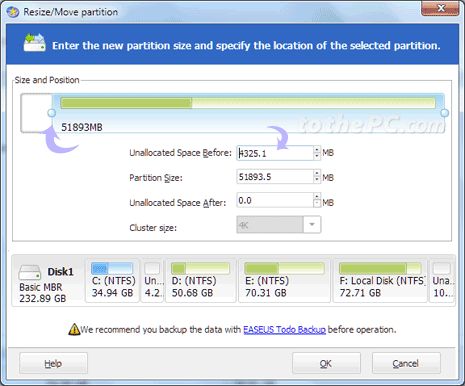
Task: Click the Resize/Move partition title bar icon
Action: [12, 12]
